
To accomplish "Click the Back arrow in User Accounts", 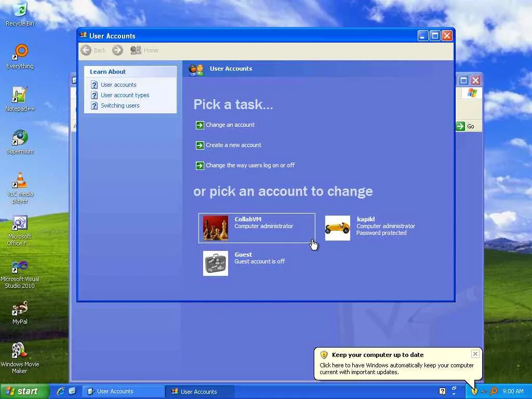I will [x=86, y=50].
